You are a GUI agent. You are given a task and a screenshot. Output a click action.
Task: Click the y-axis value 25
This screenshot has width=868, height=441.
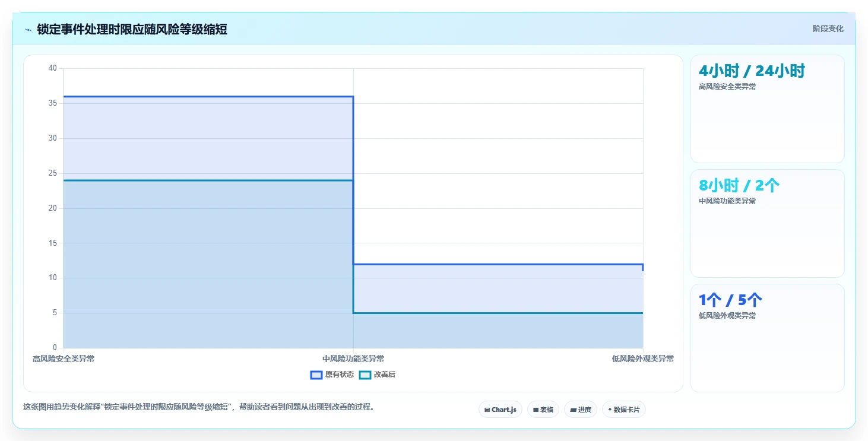(52, 173)
